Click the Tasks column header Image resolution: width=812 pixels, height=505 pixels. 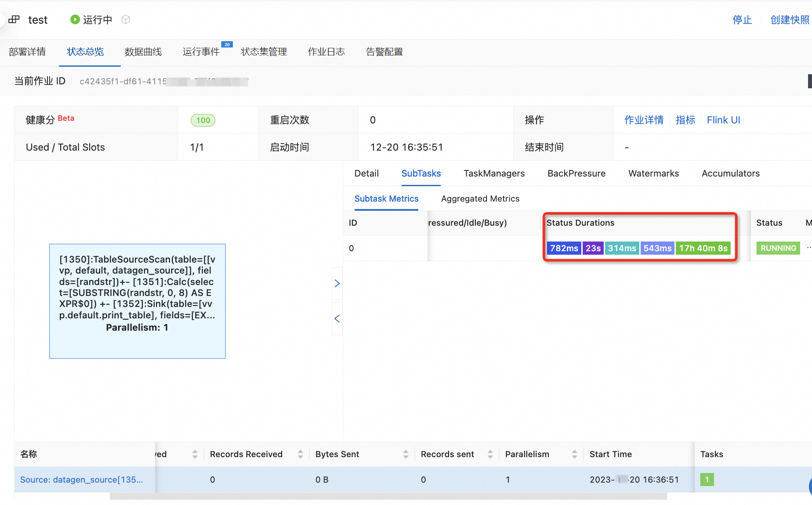pyautogui.click(x=712, y=454)
